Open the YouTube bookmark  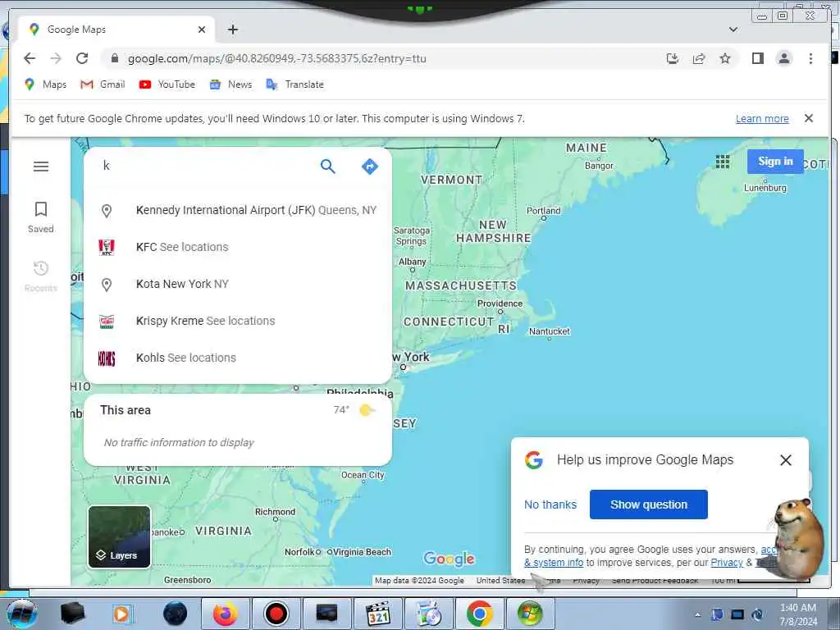coord(167,84)
